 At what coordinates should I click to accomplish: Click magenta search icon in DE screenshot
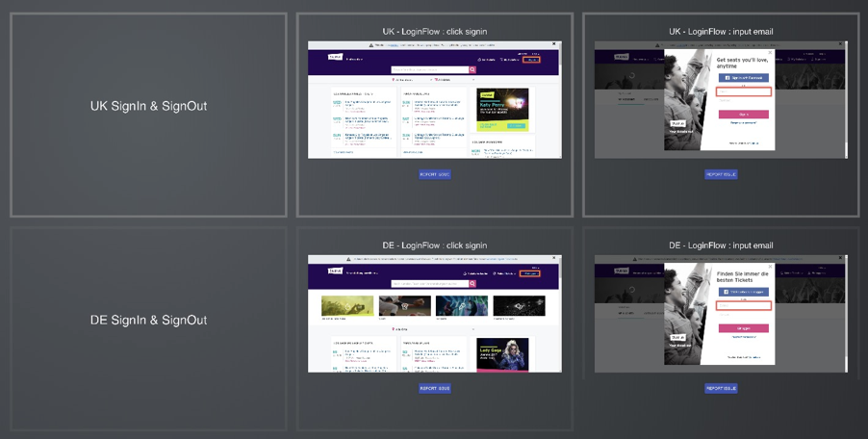(472, 283)
